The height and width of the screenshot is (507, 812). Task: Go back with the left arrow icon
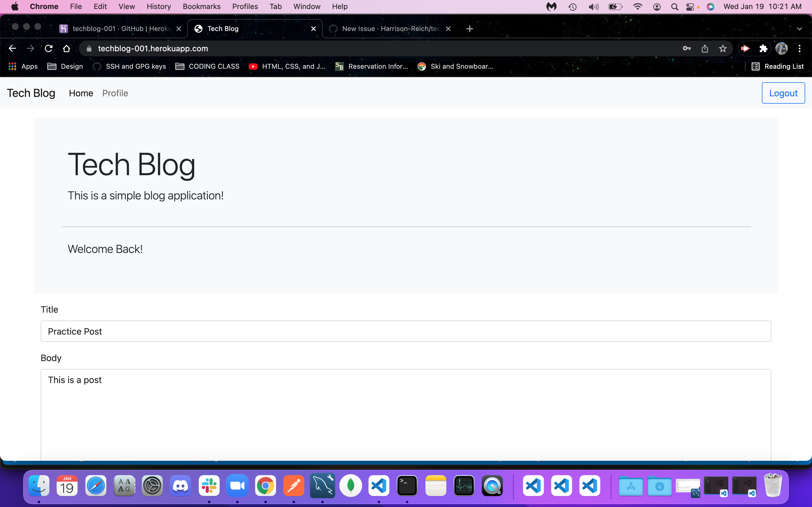(12, 49)
